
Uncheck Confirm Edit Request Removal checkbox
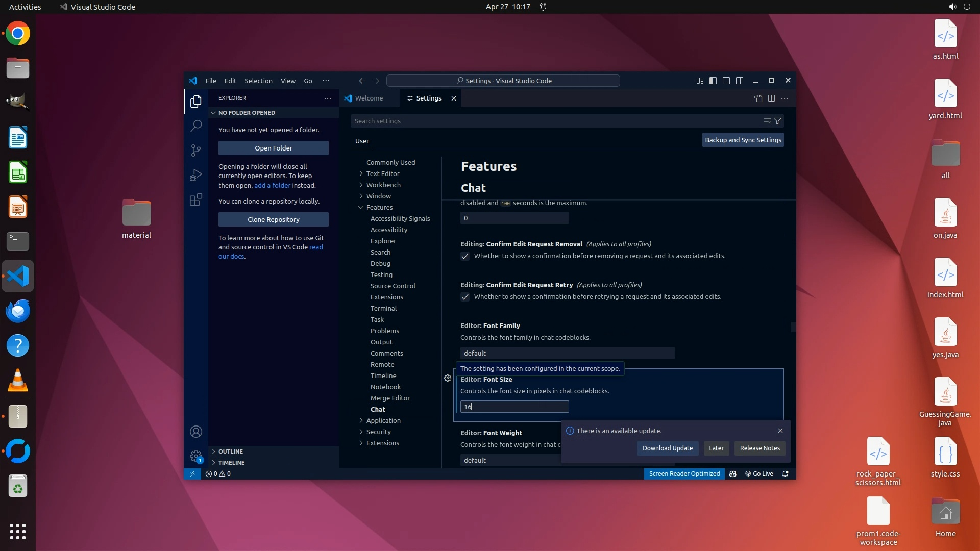[x=465, y=256]
